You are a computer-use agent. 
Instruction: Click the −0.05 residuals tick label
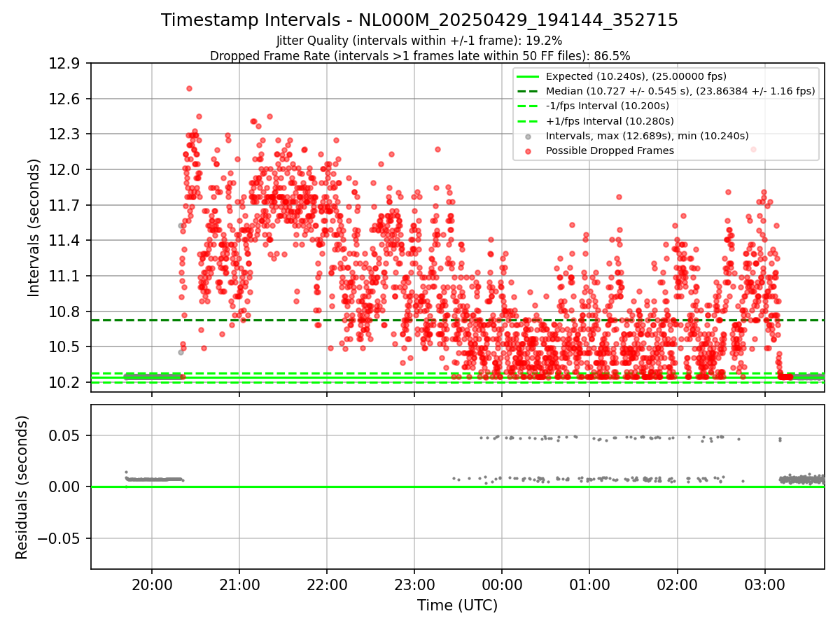click(x=59, y=538)
